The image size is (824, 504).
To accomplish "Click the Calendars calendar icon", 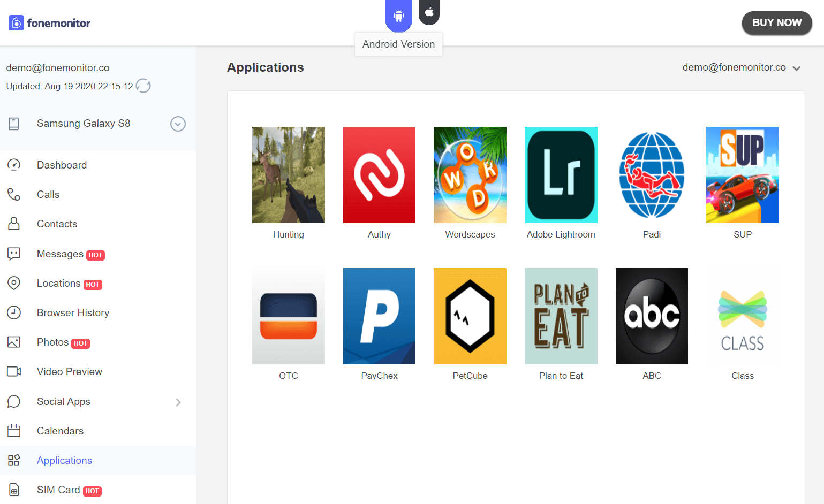I will (14, 431).
